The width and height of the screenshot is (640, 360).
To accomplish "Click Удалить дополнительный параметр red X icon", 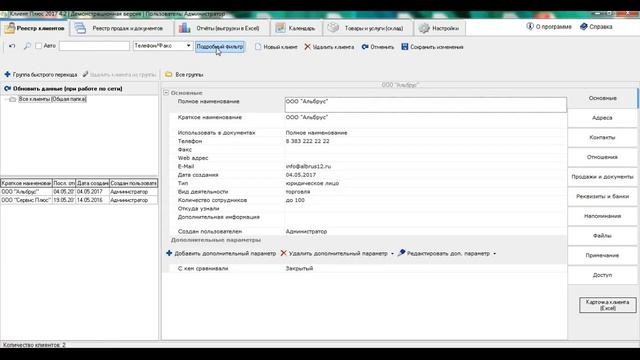I will click(x=283, y=253).
